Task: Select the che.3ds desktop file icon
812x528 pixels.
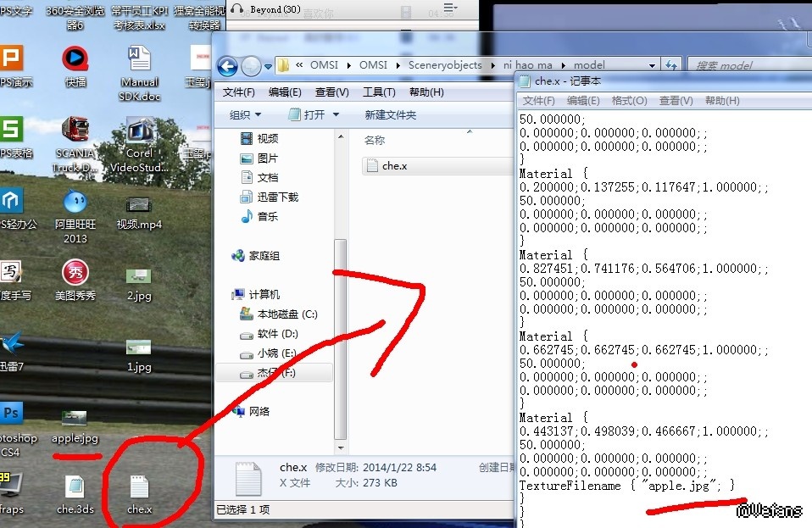Action: [75, 494]
